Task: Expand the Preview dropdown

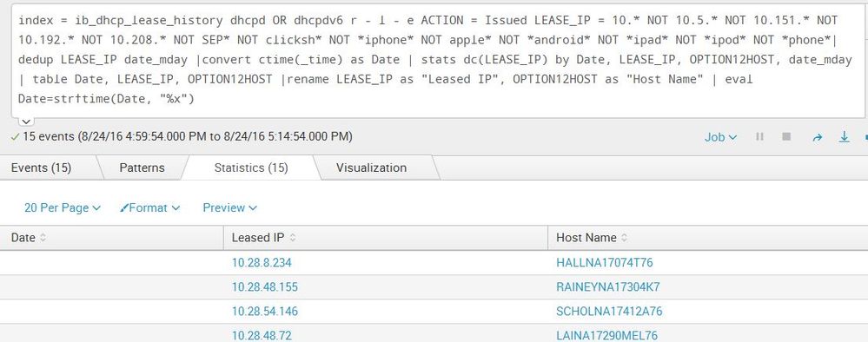Action: [229, 208]
